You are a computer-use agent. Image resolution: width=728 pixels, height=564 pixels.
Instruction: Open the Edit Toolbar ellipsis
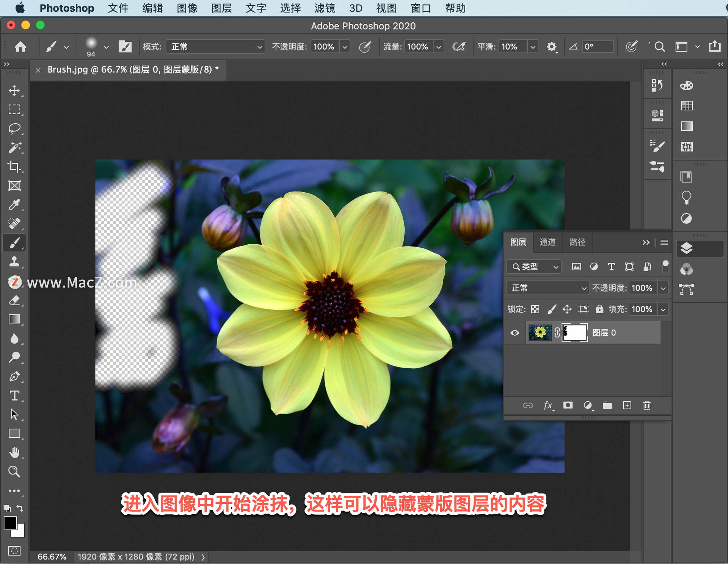point(14,491)
